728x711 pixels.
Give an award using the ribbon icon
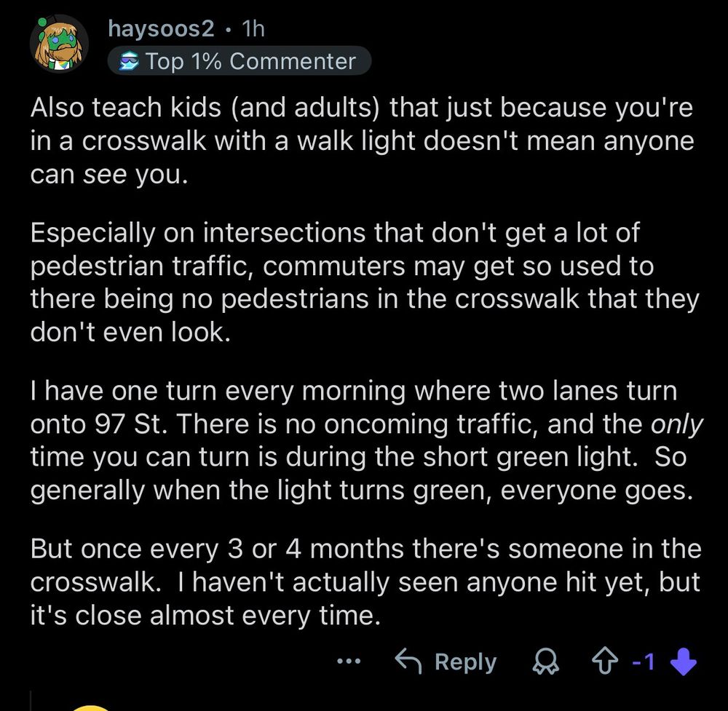pos(545,661)
